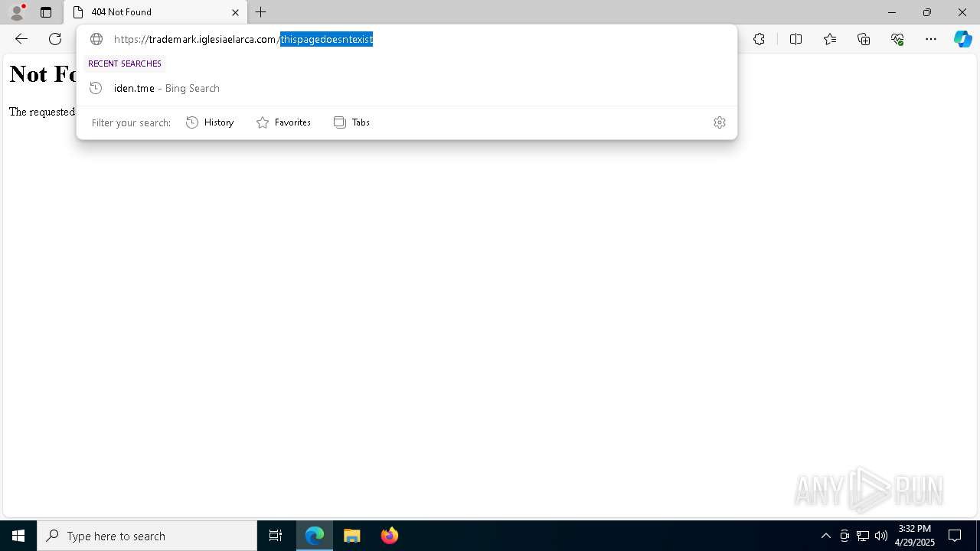Go back to previous page

coord(21,39)
